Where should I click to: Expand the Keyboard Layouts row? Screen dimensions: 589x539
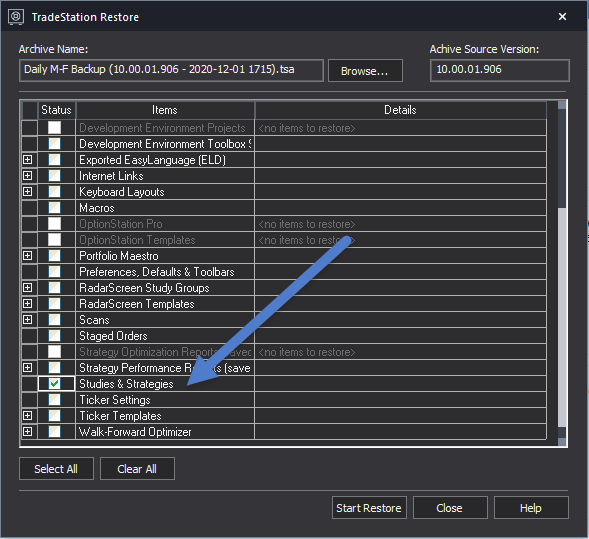tap(27, 192)
